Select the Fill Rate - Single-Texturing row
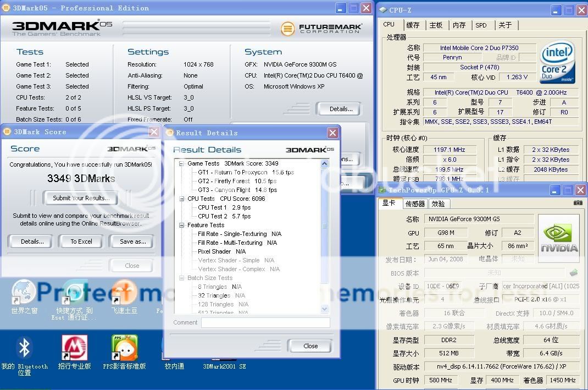 (x=240, y=234)
